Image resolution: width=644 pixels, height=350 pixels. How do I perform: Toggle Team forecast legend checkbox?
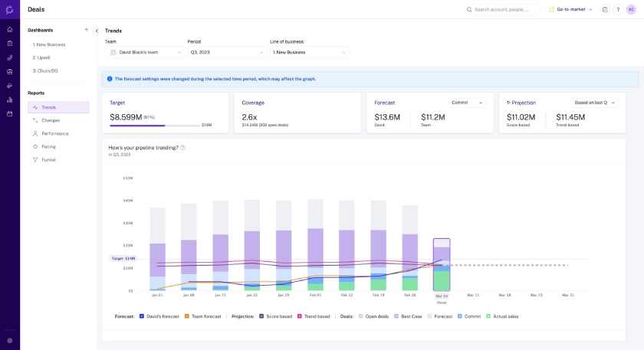187,316
